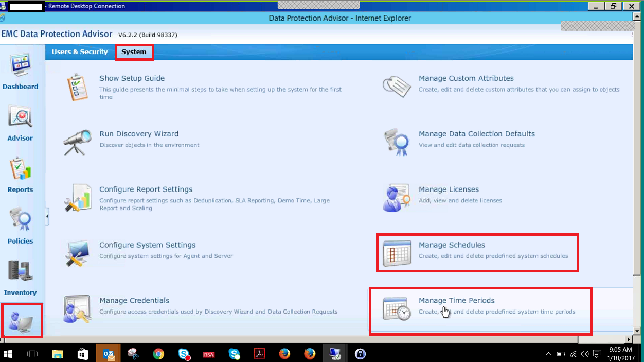Select the Inventory sidebar section
The width and height of the screenshot is (644, 362).
coord(20,278)
